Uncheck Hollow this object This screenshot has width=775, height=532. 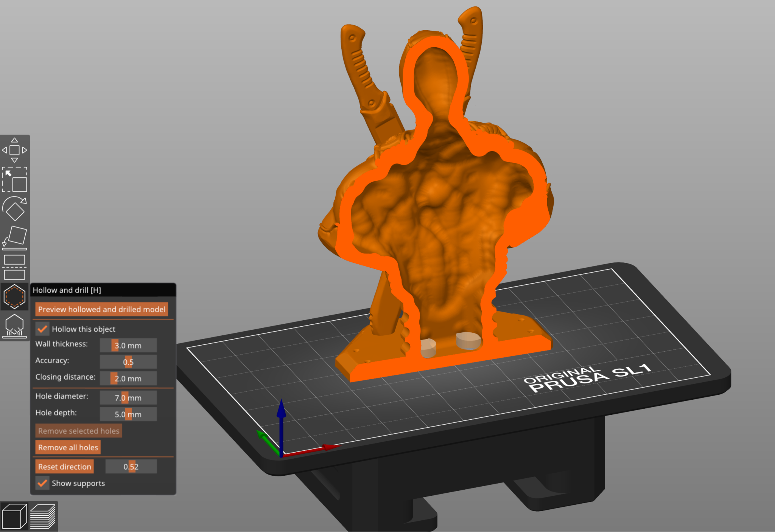click(x=42, y=329)
